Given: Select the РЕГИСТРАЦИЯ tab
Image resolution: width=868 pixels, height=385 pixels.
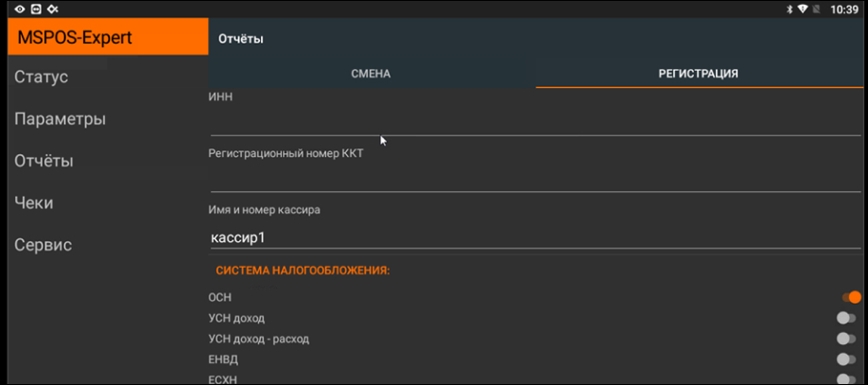Looking at the screenshot, I should [698, 73].
